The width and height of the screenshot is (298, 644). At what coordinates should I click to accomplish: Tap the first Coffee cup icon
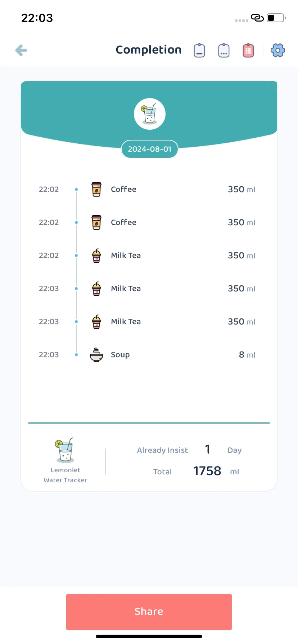(x=96, y=189)
